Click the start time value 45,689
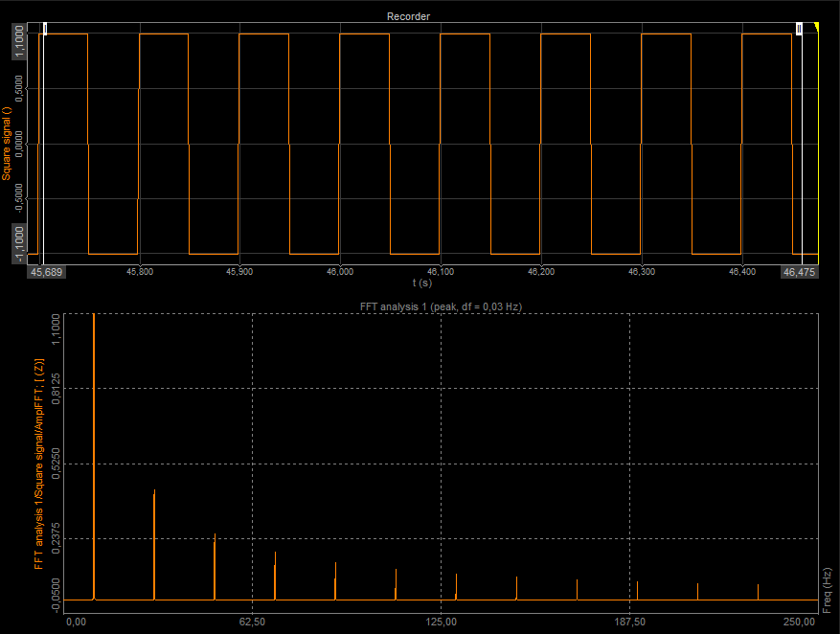Viewport: 840px width, 634px height. tap(47, 272)
